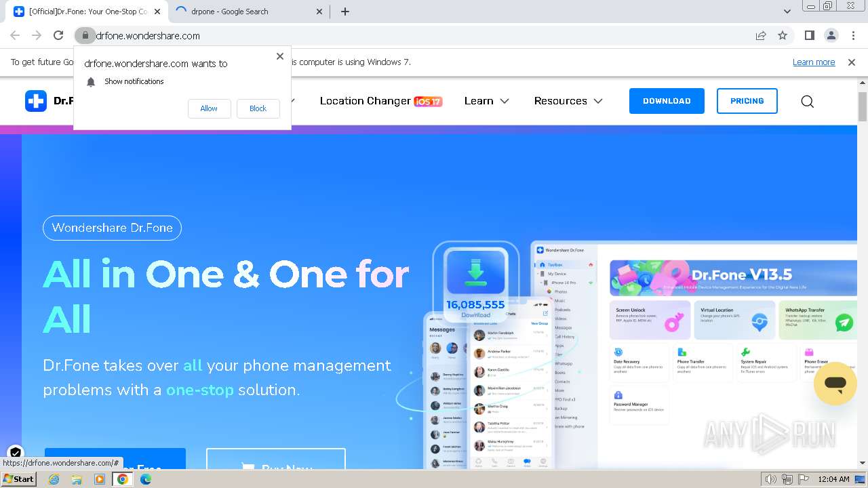Image resolution: width=868 pixels, height=488 pixels.
Task: Open the volume speaker tray icon
Action: tap(770, 479)
